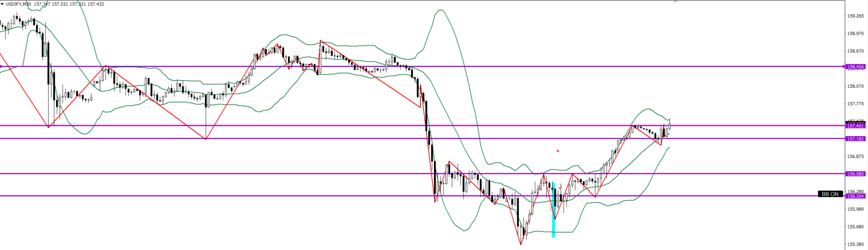Click the small red x marker

[557, 151]
